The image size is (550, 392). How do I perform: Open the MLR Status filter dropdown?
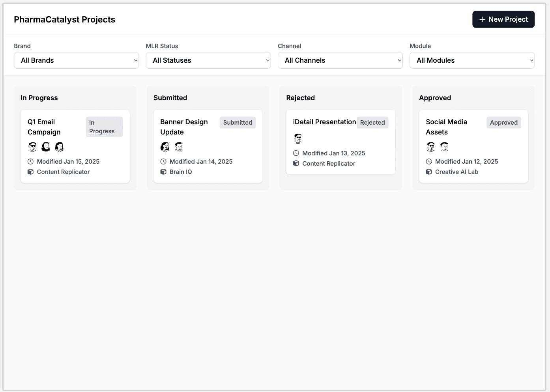coord(208,60)
